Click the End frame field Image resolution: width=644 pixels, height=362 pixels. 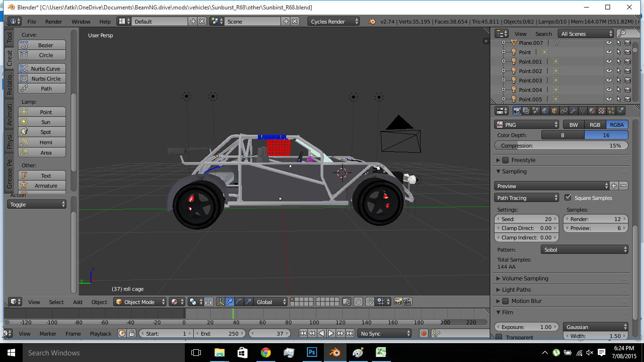pos(220,334)
